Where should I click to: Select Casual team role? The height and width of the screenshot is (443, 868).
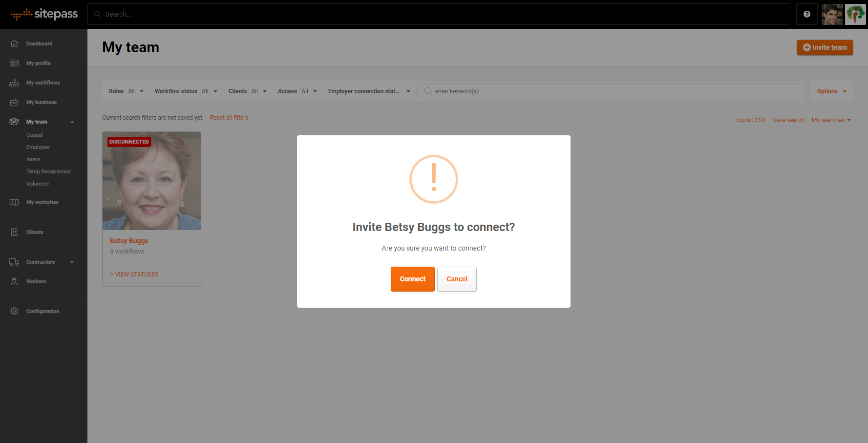(x=35, y=135)
